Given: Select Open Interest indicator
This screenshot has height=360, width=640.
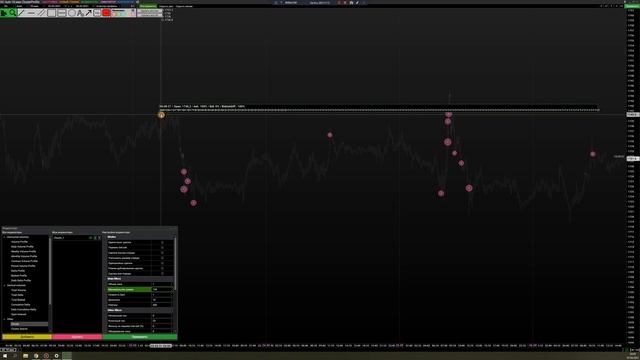Looking at the screenshot, I should point(19,314).
